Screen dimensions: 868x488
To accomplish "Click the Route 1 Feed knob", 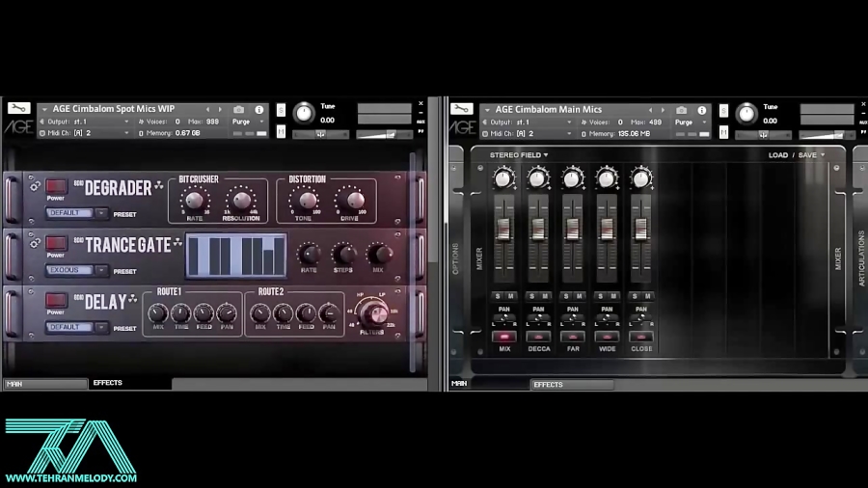I will [203, 313].
